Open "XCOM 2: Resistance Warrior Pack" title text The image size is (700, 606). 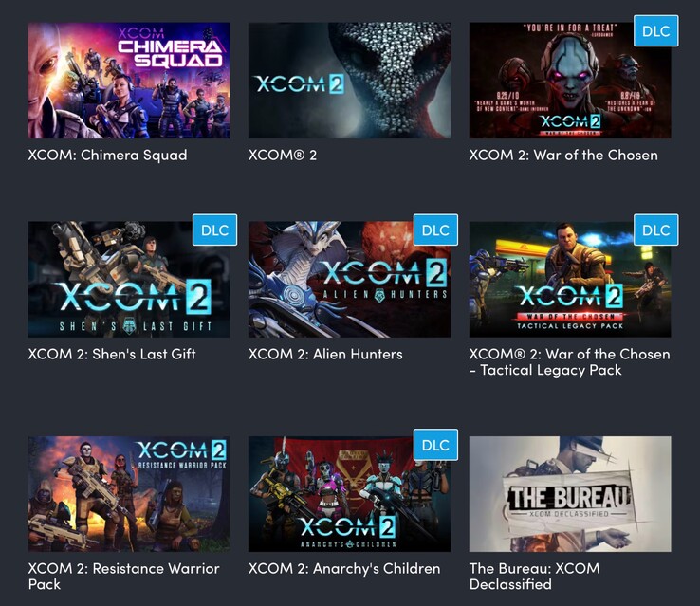(x=123, y=576)
